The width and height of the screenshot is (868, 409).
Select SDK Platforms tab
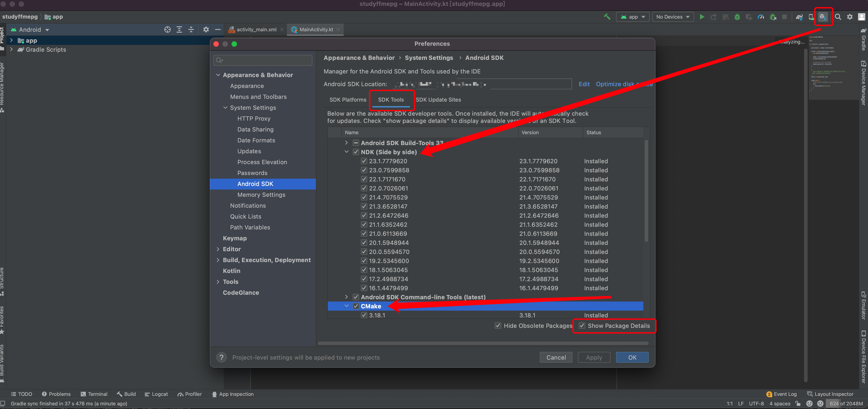347,100
